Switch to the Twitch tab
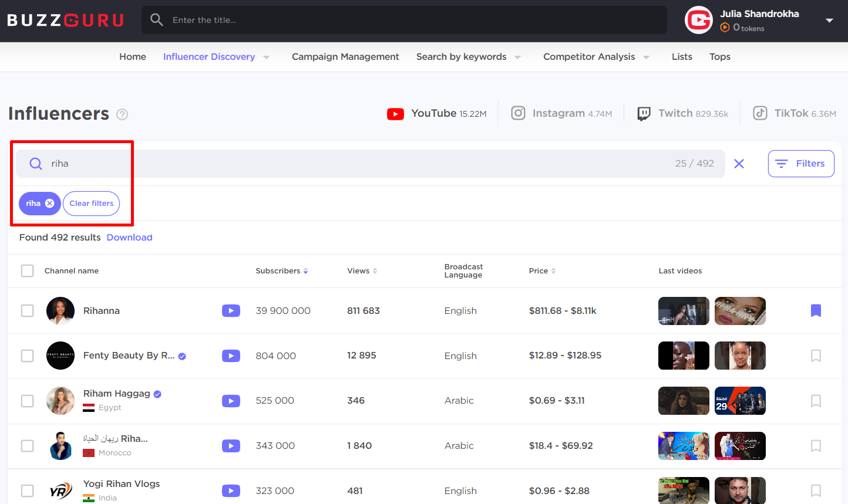Image resolution: width=848 pixels, height=504 pixels. (682, 113)
